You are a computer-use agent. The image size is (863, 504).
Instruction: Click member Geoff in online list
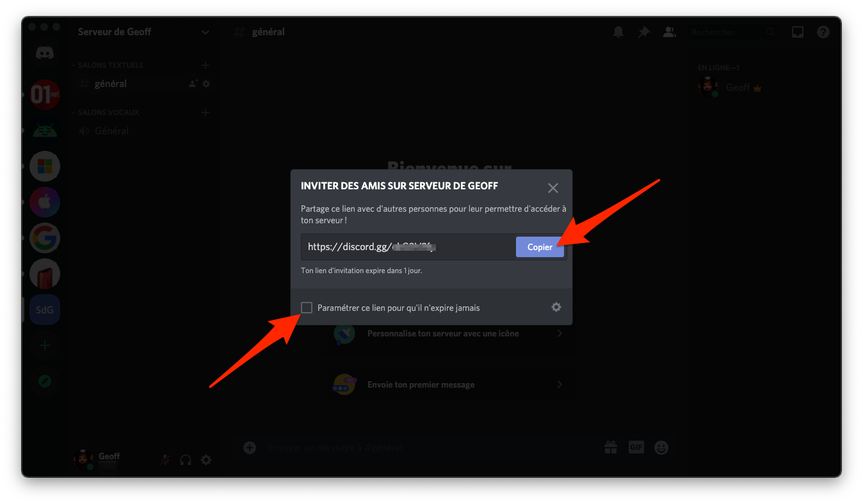pyautogui.click(x=764, y=88)
